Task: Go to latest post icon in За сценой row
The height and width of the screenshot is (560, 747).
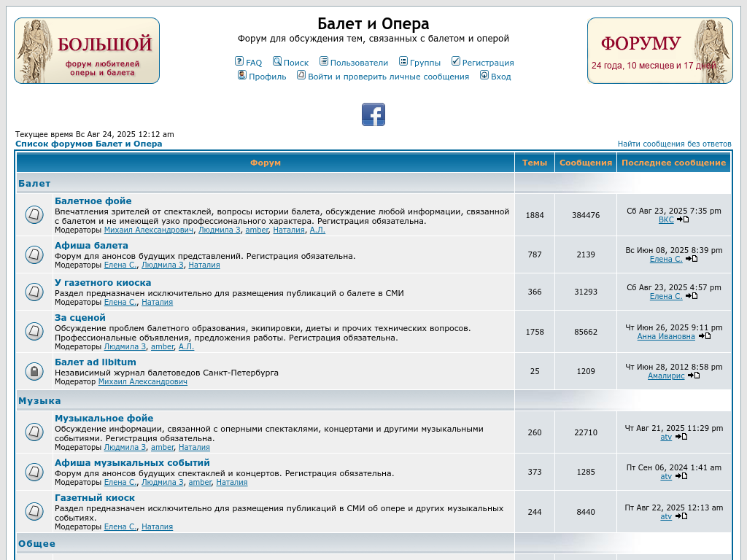Action: tap(705, 336)
